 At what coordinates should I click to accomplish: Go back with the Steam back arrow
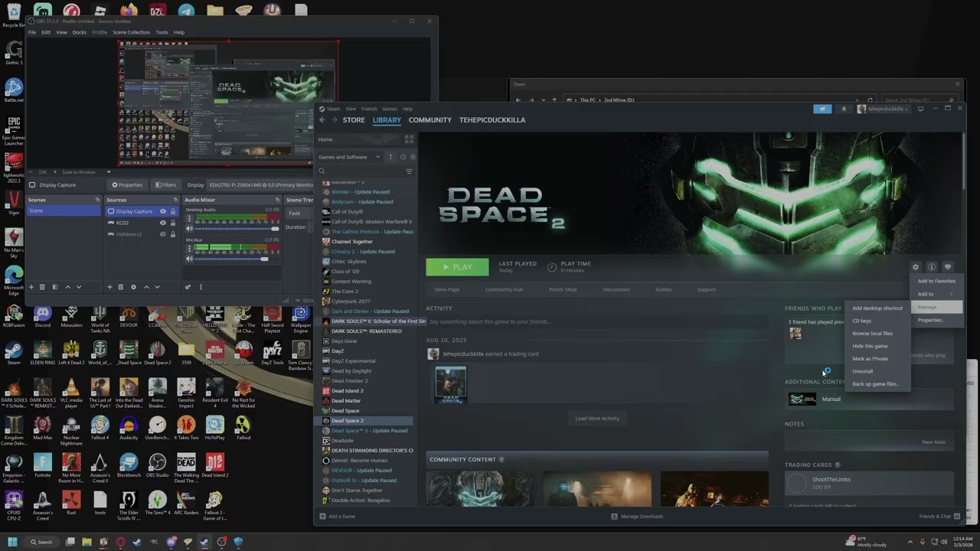322,120
